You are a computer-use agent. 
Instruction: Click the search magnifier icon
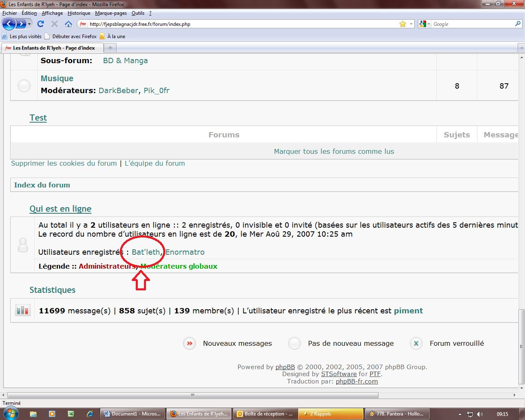point(518,24)
